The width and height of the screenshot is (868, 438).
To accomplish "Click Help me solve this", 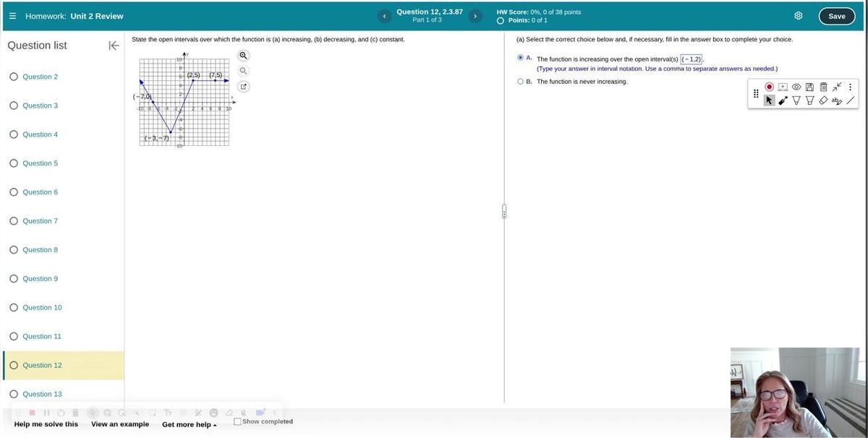I will [46, 424].
